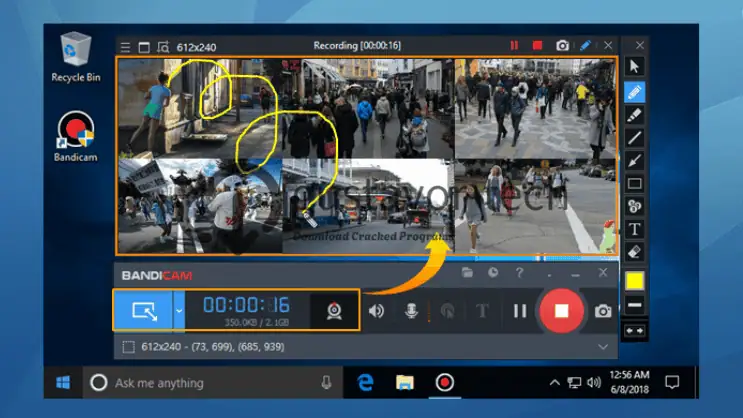Select the highlighter tool
The image size is (743, 418).
tap(634, 115)
